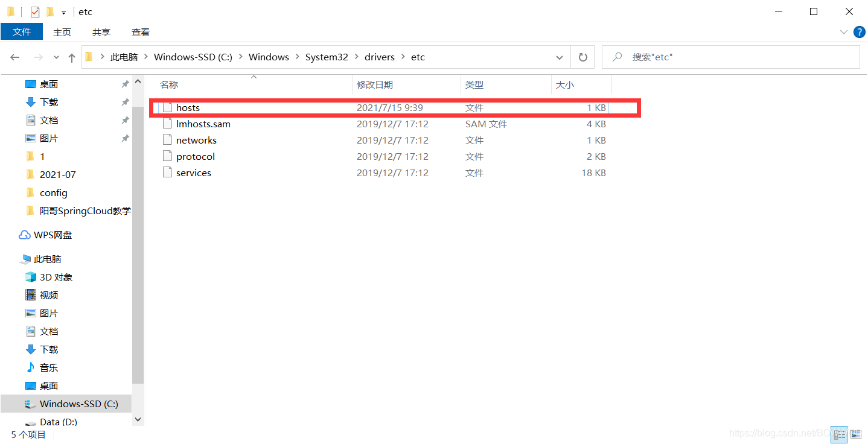The height and width of the screenshot is (444, 868).
Task: Click the Help question mark icon
Action: (x=859, y=32)
